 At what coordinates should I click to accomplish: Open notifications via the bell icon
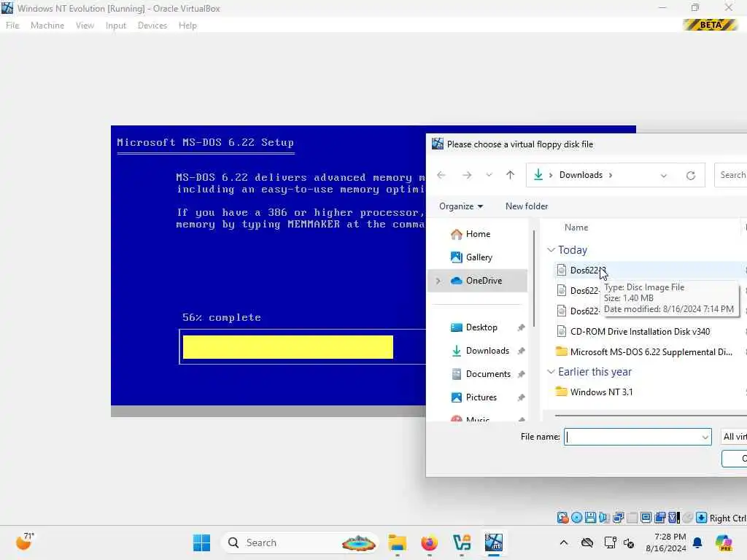[x=697, y=542]
